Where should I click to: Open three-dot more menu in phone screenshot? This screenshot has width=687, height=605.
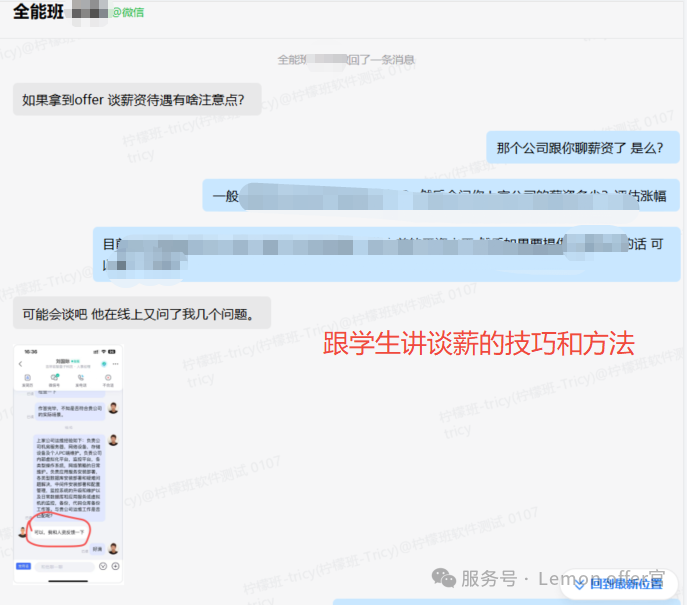(x=116, y=362)
